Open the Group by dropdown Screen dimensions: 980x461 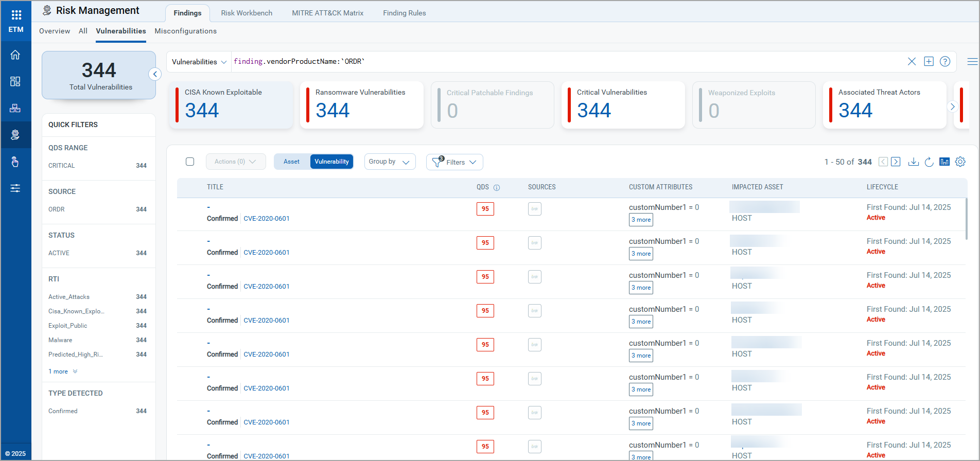tap(389, 162)
